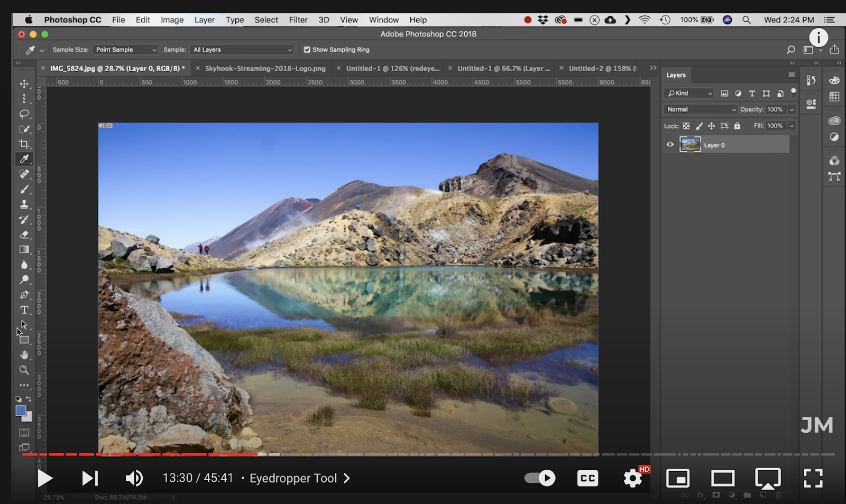The height and width of the screenshot is (504, 846).
Task: Mute the video volume
Action: (x=134, y=478)
